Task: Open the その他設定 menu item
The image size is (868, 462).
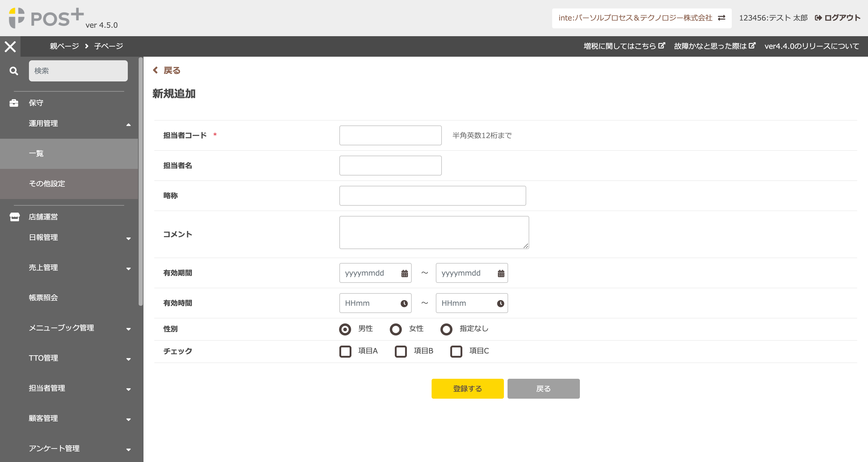Action: click(x=69, y=184)
